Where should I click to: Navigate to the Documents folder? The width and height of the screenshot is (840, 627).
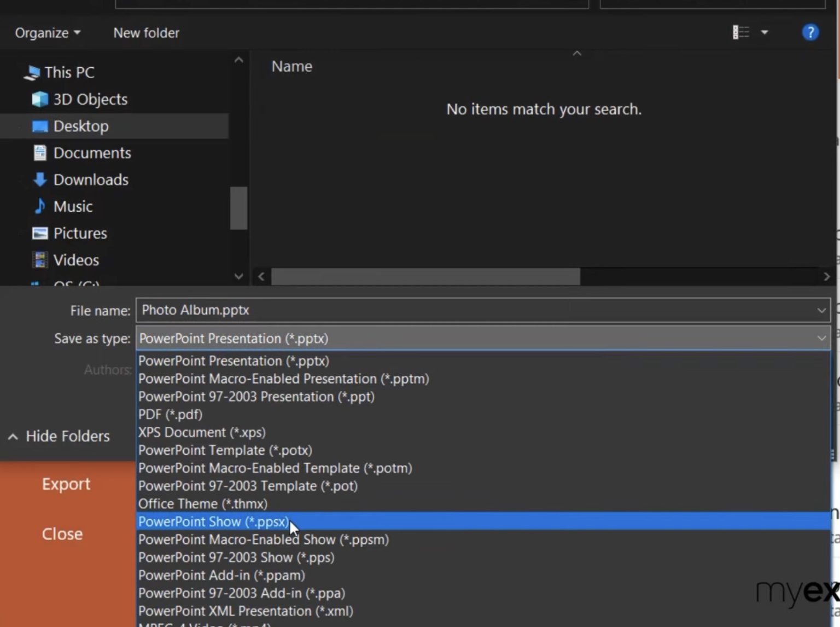pyautogui.click(x=92, y=153)
